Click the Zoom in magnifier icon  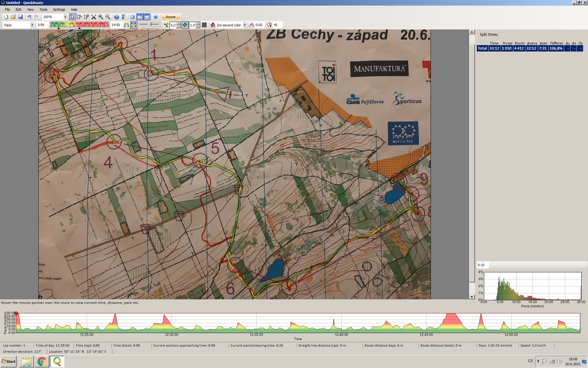click(100, 17)
